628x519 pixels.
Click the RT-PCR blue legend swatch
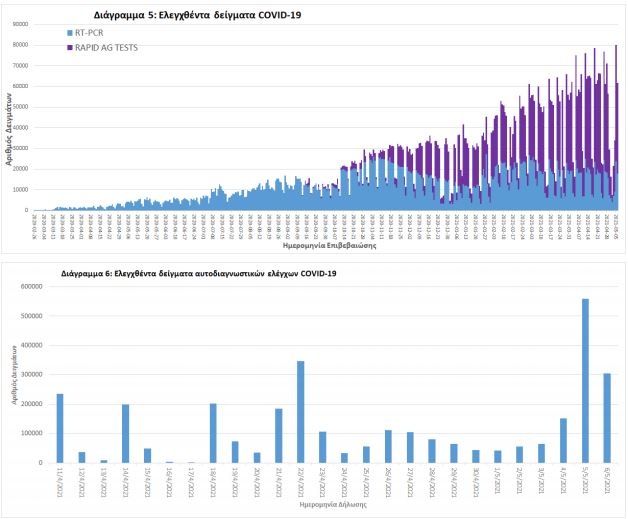[69, 33]
